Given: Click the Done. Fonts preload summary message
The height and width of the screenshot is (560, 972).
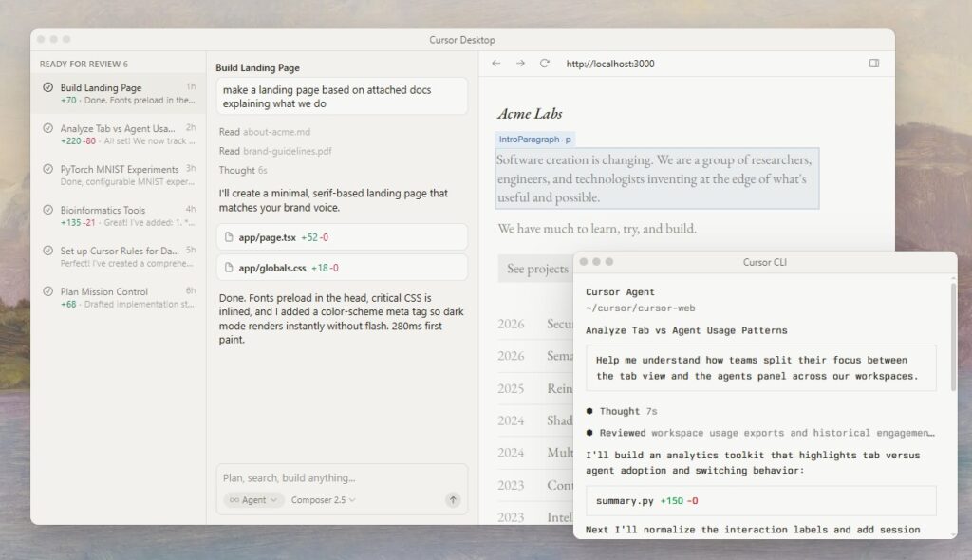Looking at the screenshot, I should [x=341, y=319].
